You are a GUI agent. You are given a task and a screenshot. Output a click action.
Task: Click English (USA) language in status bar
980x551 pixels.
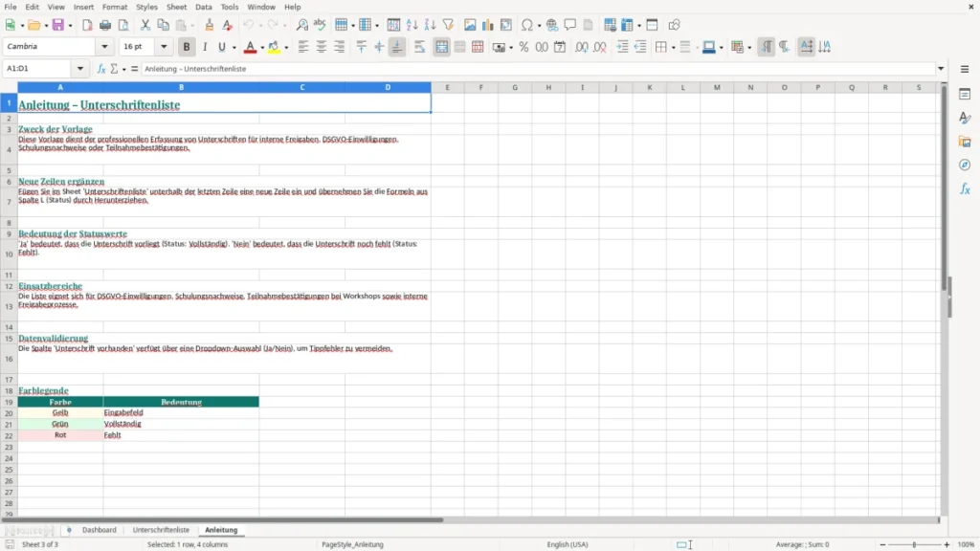[568, 544]
